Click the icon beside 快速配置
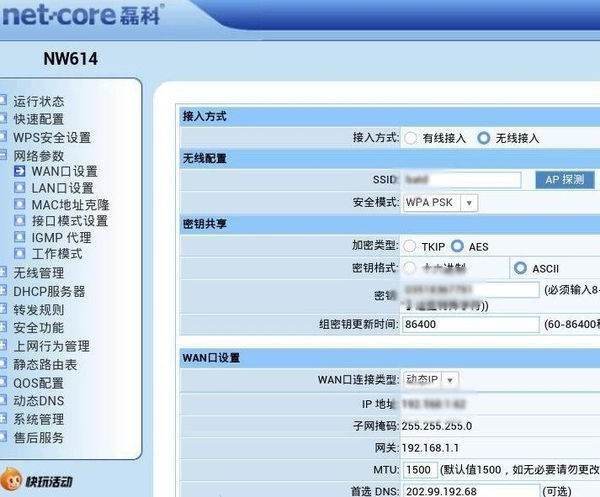This screenshot has width=600, height=497. tap(4, 119)
